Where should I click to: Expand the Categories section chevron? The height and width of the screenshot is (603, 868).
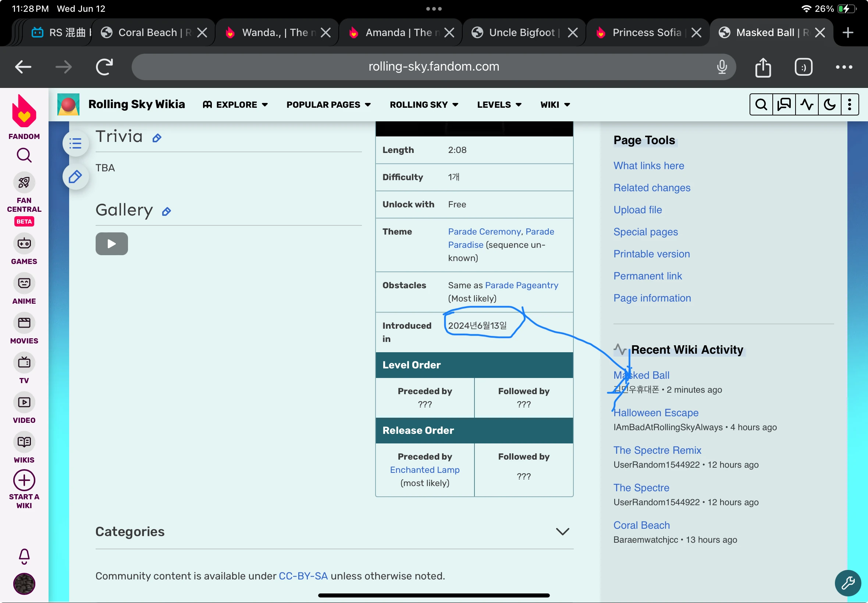(x=562, y=531)
